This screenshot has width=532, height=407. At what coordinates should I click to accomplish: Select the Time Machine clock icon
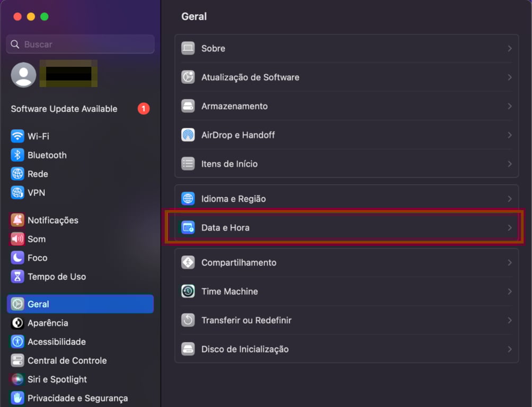[x=188, y=291]
